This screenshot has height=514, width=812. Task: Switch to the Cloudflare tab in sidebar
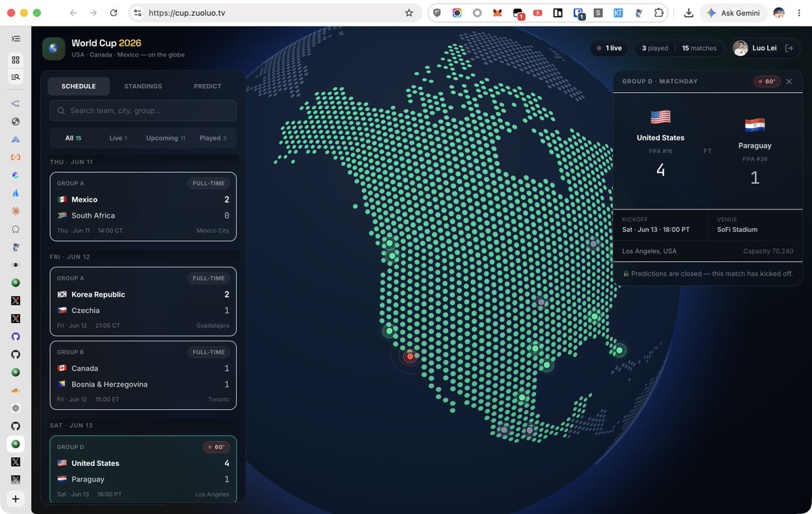[16, 390]
